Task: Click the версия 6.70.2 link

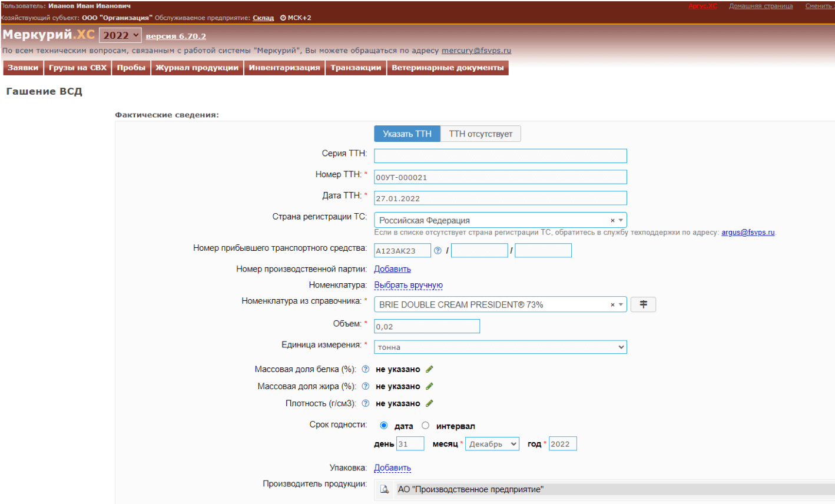Action: 176,37
